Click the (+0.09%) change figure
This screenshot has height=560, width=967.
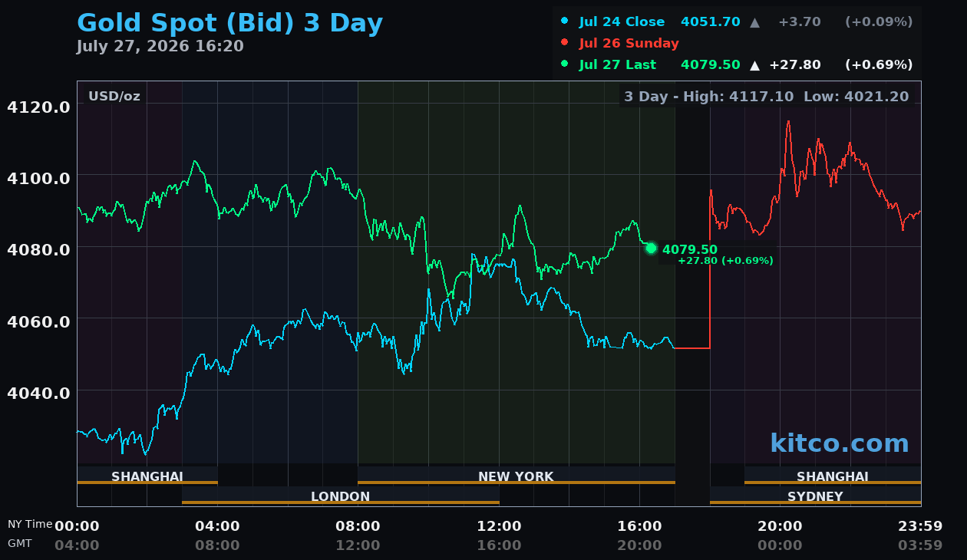(x=879, y=21)
